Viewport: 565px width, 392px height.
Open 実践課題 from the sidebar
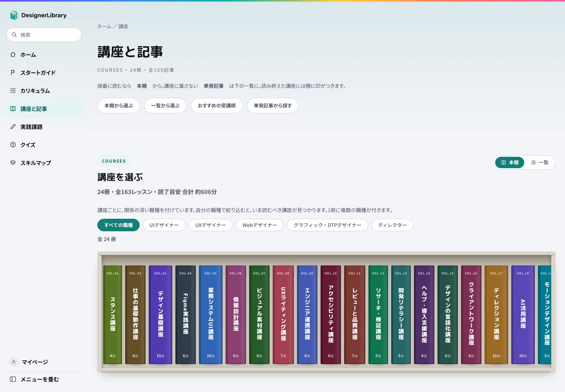coord(44,127)
